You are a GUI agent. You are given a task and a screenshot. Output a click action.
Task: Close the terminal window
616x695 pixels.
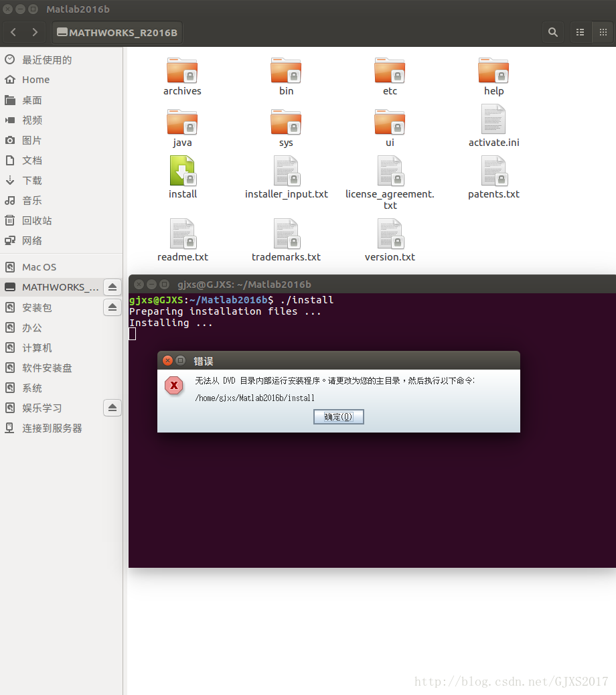[139, 284]
